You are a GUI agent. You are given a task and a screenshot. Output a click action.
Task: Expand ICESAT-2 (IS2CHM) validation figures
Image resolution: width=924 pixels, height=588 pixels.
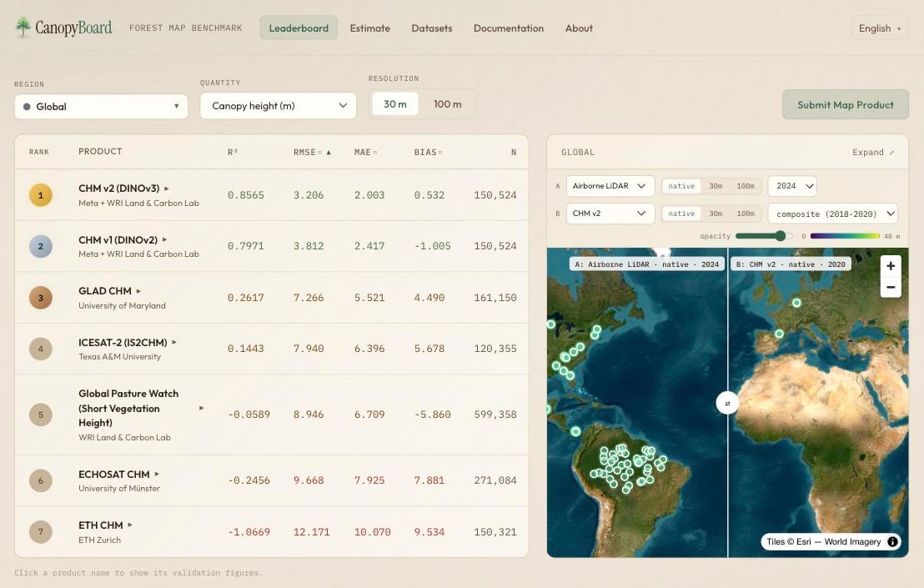173,342
